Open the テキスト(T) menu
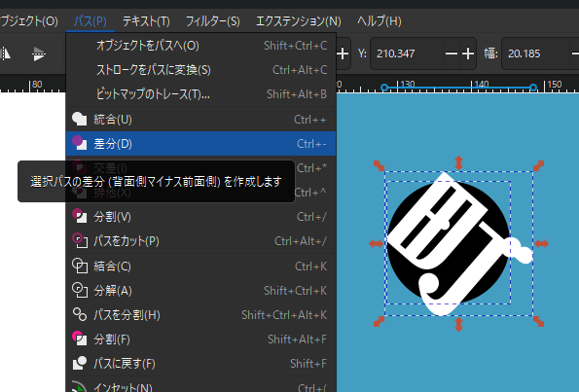The image size is (579, 392). coord(146,21)
